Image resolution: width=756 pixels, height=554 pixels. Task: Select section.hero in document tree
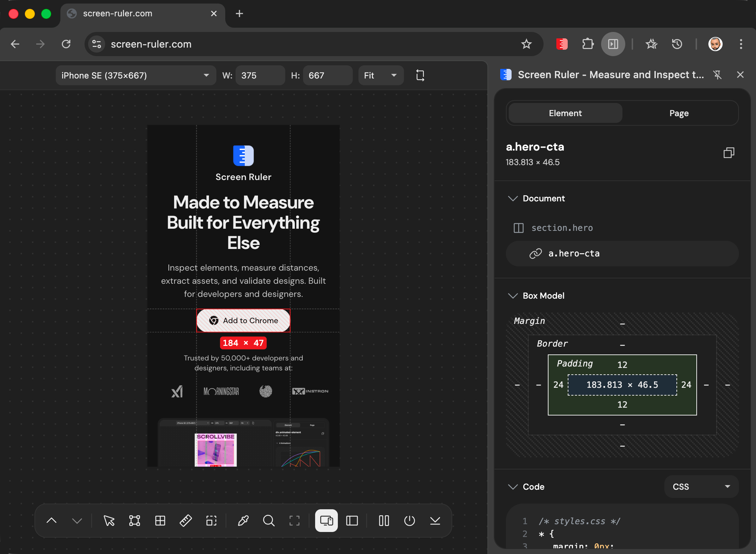622,228
